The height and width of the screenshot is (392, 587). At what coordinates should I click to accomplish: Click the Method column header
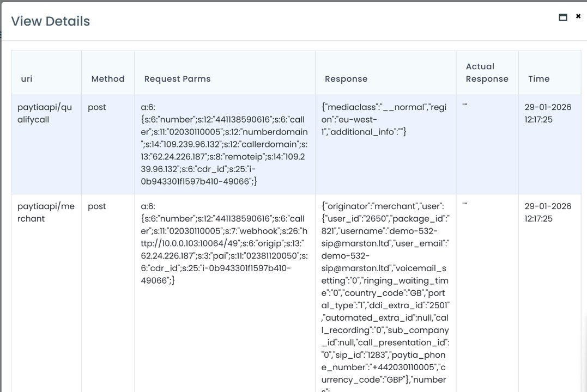(108, 79)
